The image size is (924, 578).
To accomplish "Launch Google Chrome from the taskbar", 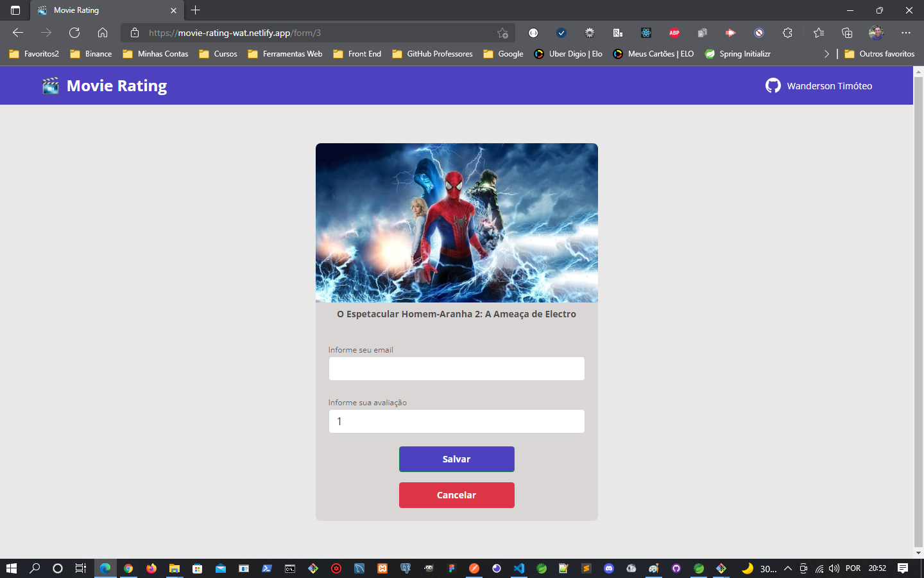I will pos(128,568).
